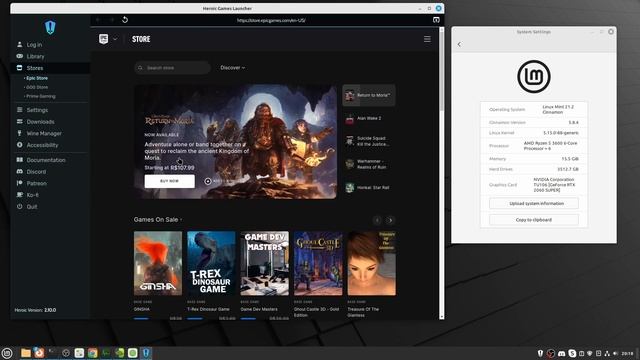The height and width of the screenshot is (360, 640).
Task: Expand the dropdown arrow beside Epic logo
Action: point(115,39)
